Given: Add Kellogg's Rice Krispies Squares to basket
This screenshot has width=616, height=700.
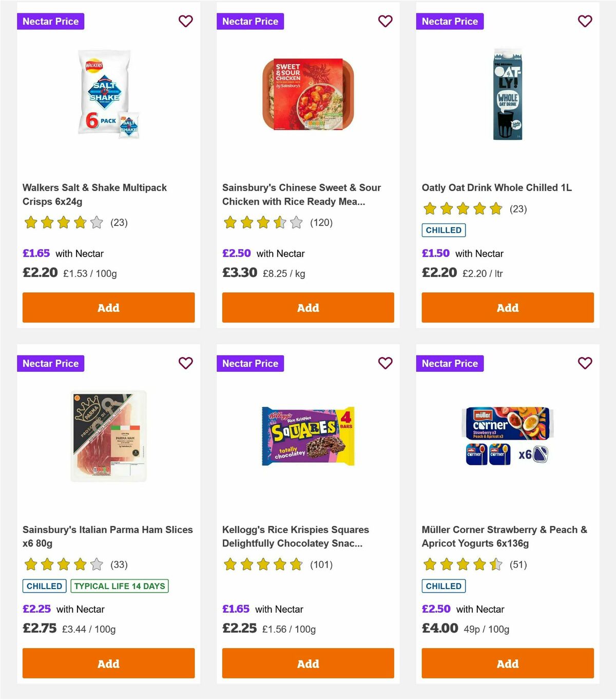Looking at the screenshot, I should 307,663.
